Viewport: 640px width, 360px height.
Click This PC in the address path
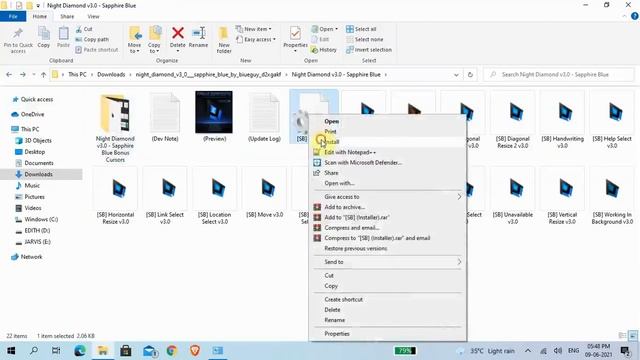77,74
